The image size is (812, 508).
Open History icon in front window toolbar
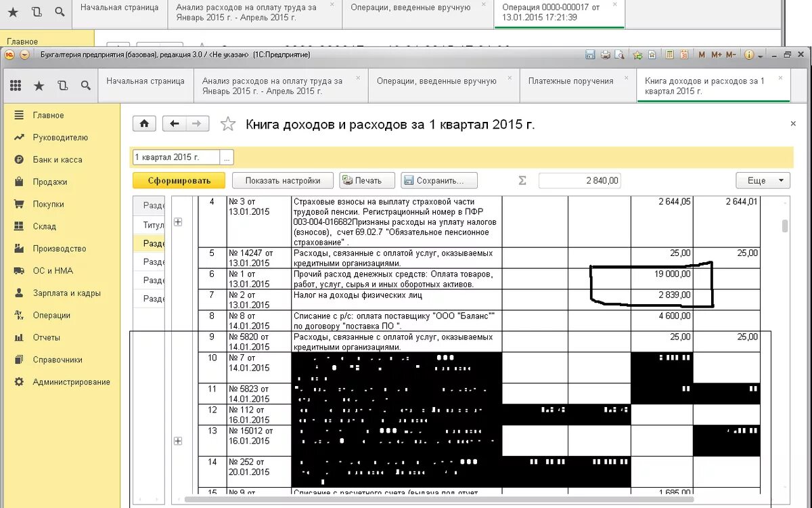(x=62, y=85)
